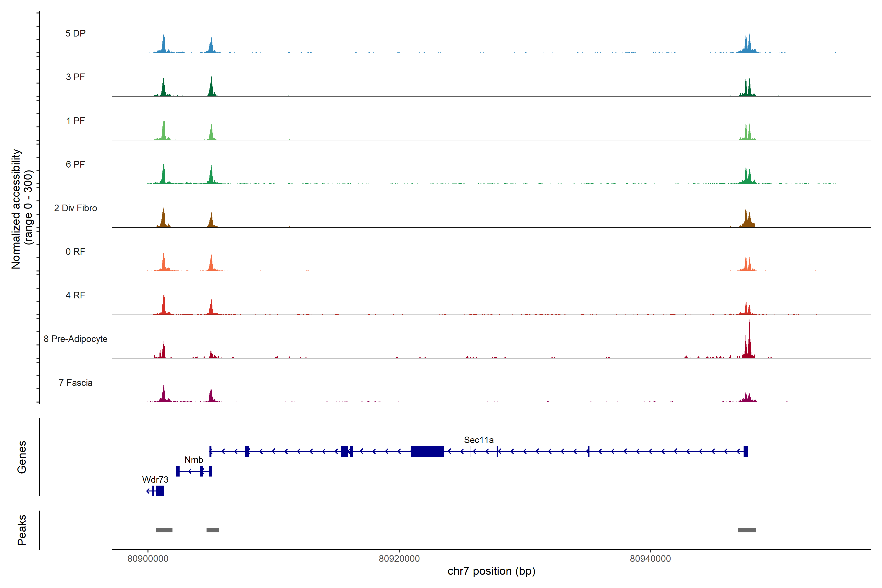Click the 7 Fascia track label

(75, 382)
